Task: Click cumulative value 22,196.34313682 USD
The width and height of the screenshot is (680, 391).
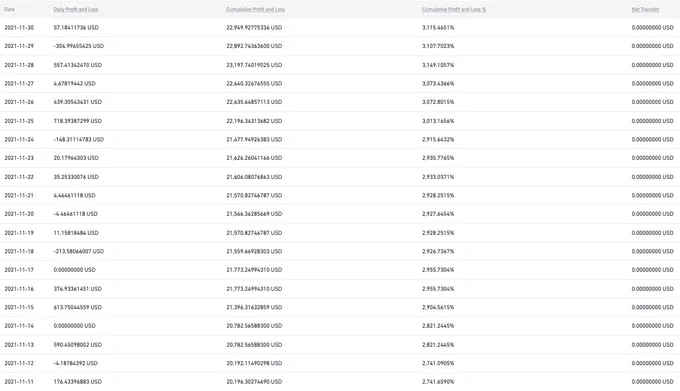Action: [x=254, y=121]
